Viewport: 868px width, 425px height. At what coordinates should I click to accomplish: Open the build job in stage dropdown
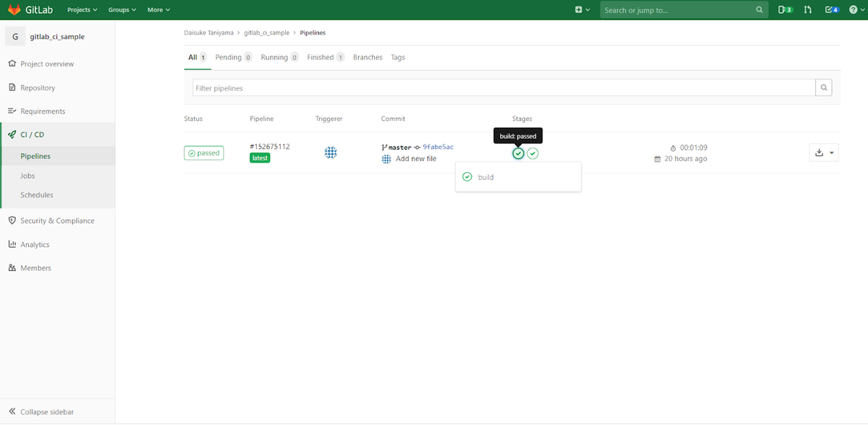(518, 177)
